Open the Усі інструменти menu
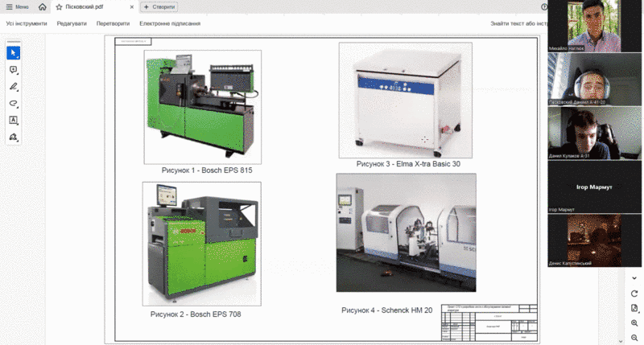The height and width of the screenshot is (345, 644). (27, 23)
